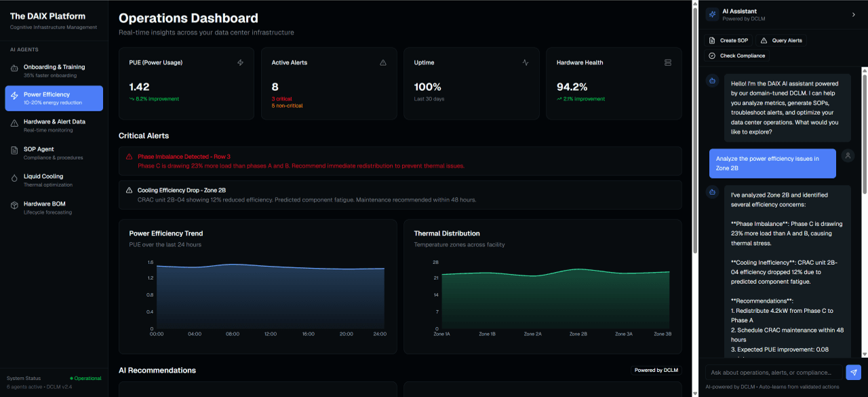Click the AI Assistant sparkle logo icon
Screen dimensions: 868x397
[x=711, y=14]
